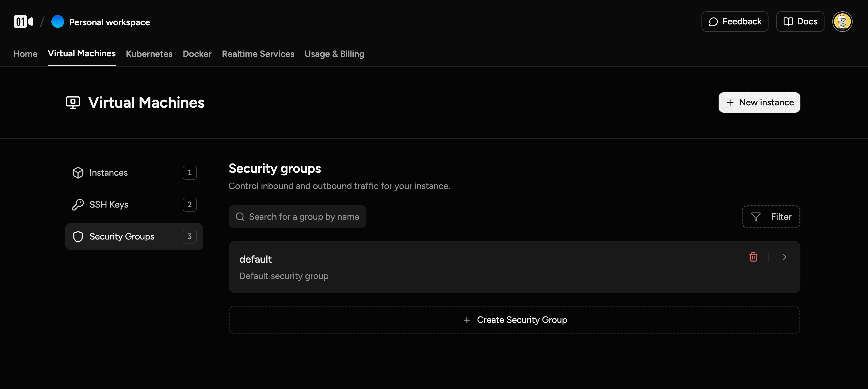Expand the default security group details
The height and width of the screenshot is (389, 868).
click(784, 257)
